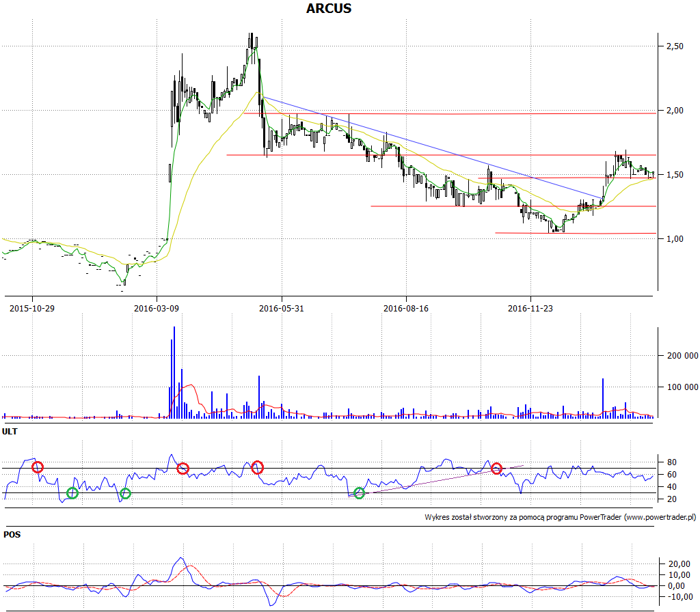Image resolution: width=700 pixels, height=612 pixels.
Task: Click the 1,00 price axis label
Action: pyautogui.click(x=675, y=238)
